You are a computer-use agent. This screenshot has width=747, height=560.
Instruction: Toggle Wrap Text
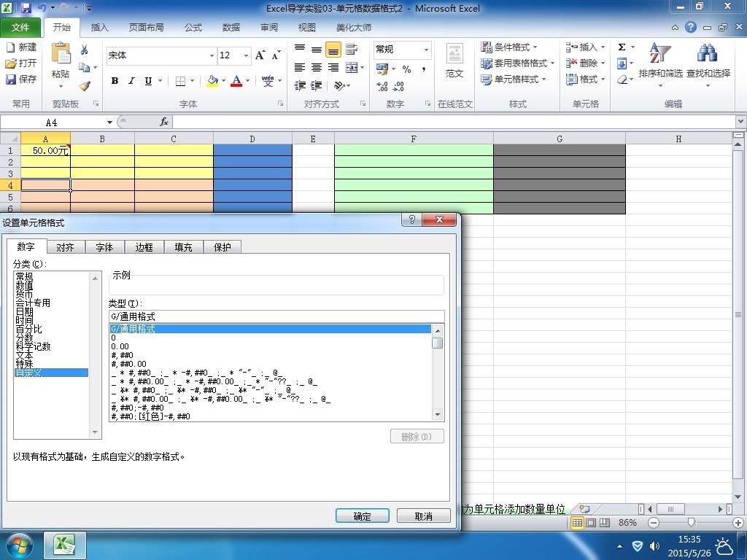352,49
